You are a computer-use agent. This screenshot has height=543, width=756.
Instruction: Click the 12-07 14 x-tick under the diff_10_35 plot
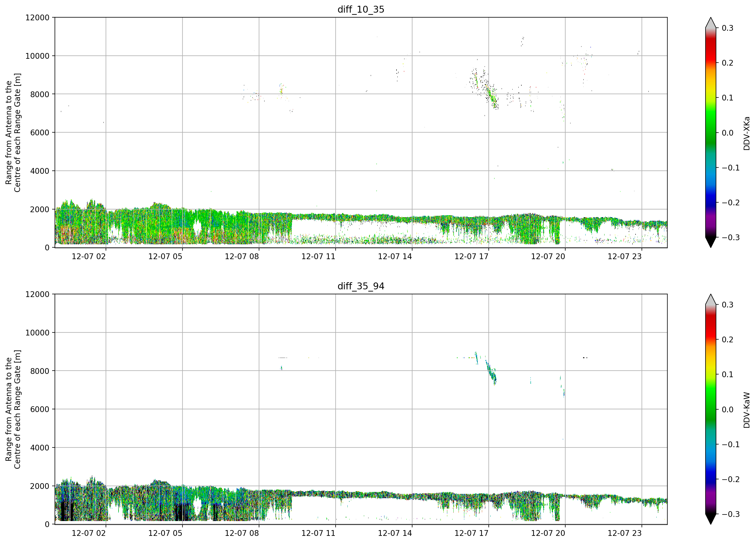(395, 256)
